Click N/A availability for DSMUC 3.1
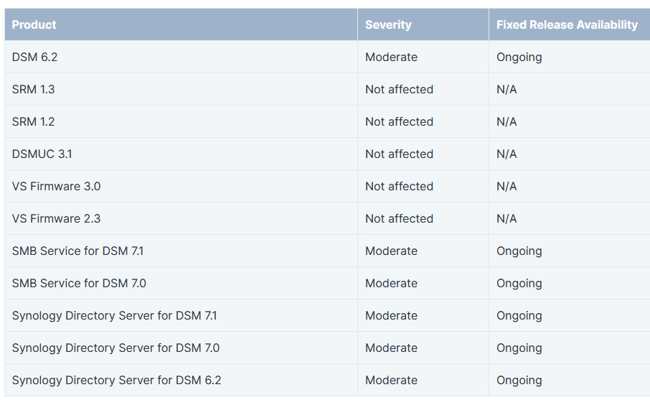650x405 pixels. 506,154
